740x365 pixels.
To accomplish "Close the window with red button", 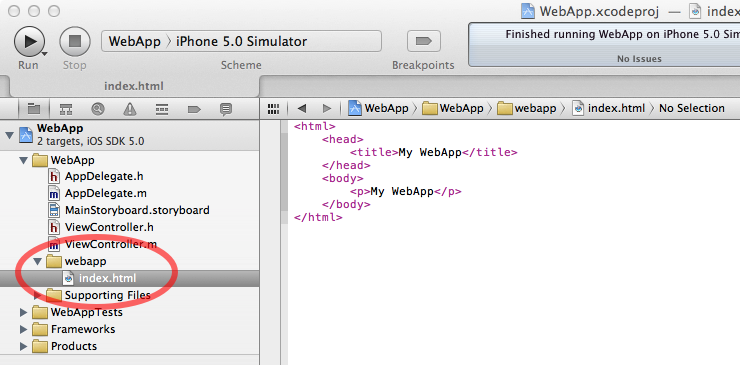I will (14, 11).
